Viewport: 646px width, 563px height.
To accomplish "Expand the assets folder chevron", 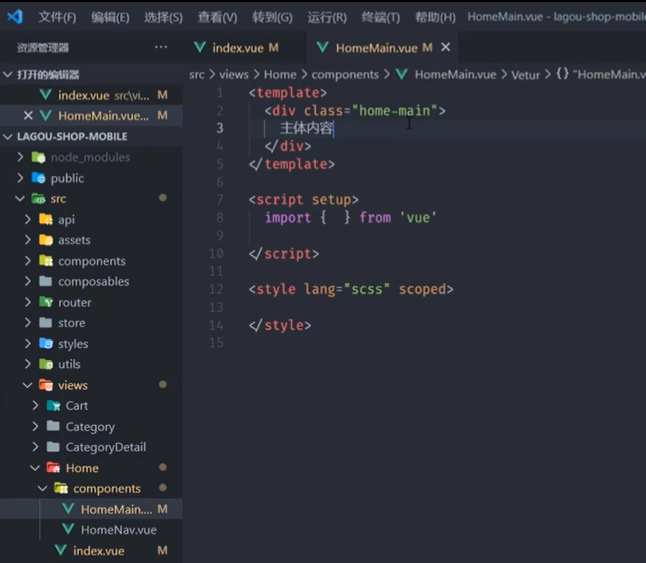I will click(x=28, y=240).
